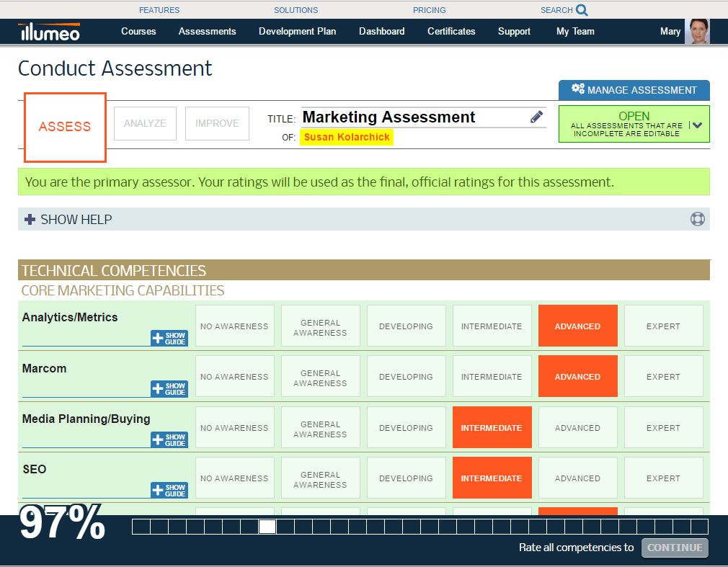Screen dimensions: 728x567
Task: Click the illumeo logo
Action: pyautogui.click(x=49, y=32)
